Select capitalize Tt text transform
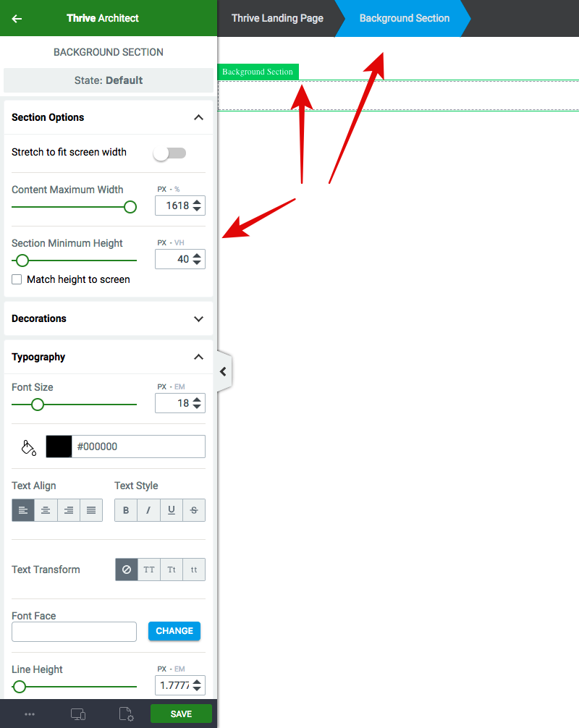Viewport: 579px width, 728px height. coord(172,570)
